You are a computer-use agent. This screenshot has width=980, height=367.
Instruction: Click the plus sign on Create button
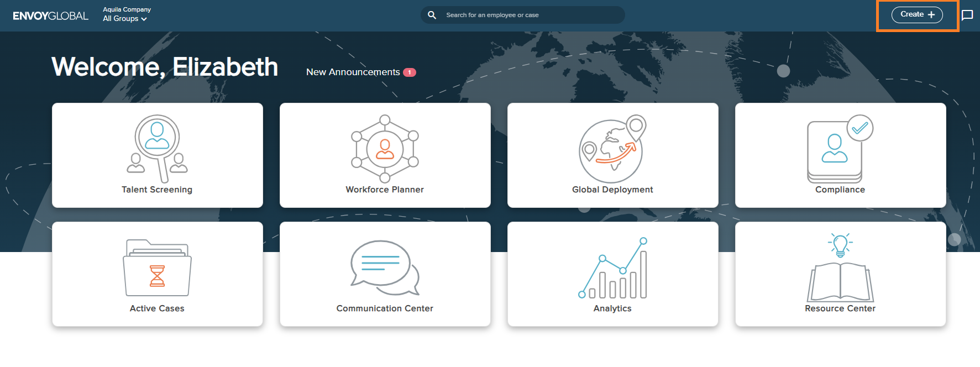(x=931, y=15)
